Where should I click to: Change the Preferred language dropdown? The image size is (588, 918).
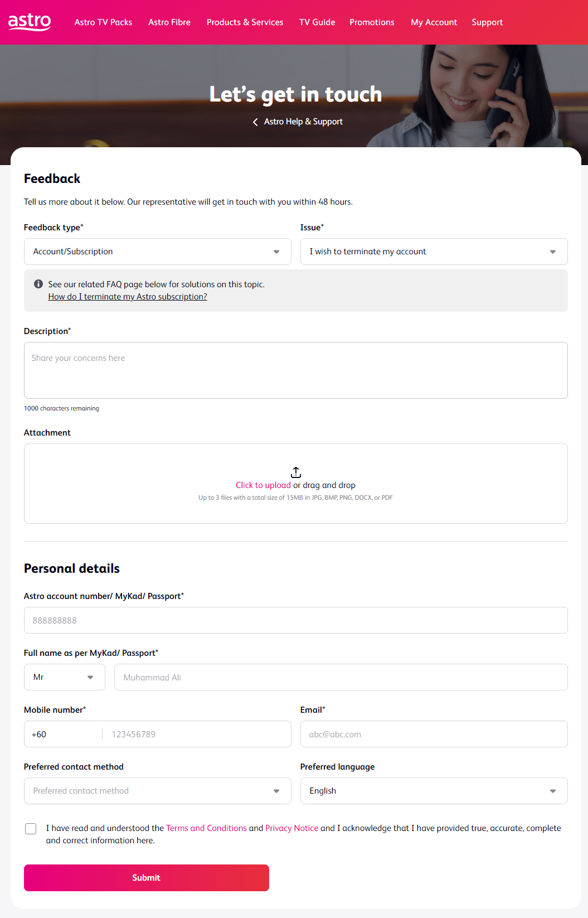click(x=434, y=791)
